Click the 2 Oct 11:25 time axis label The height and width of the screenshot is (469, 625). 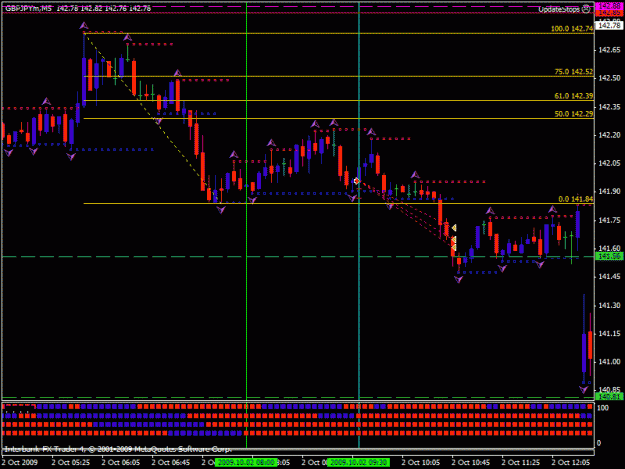(521, 462)
